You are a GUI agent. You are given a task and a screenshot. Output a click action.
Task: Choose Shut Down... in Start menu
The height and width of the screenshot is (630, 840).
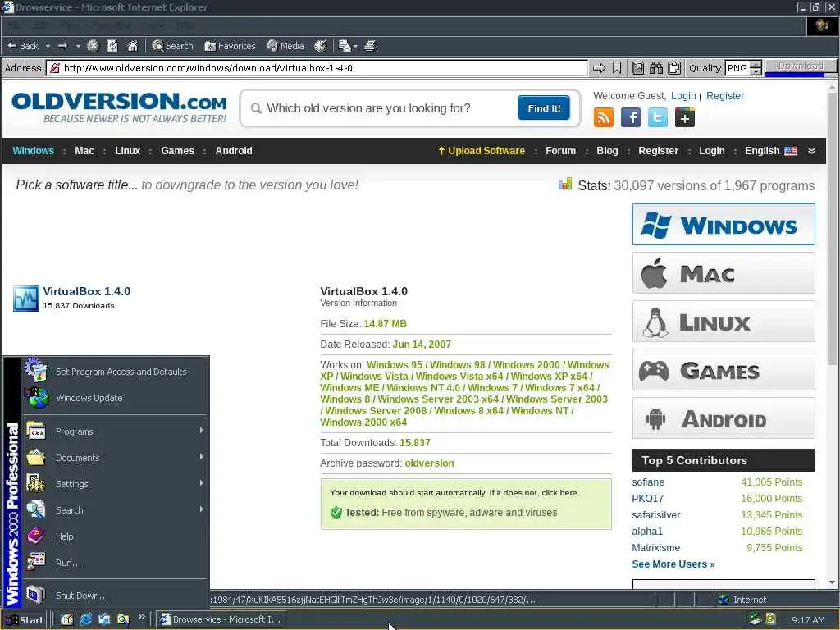coord(115,596)
